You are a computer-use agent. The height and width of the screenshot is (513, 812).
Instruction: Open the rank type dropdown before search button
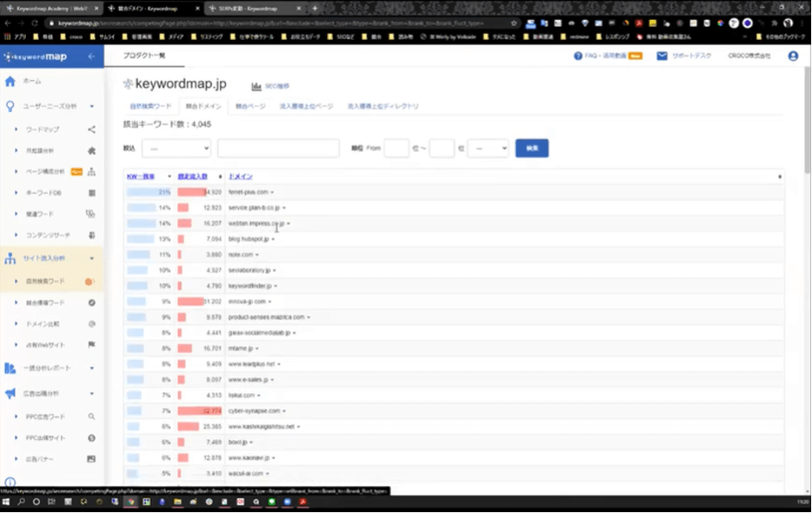coord(488,148)
